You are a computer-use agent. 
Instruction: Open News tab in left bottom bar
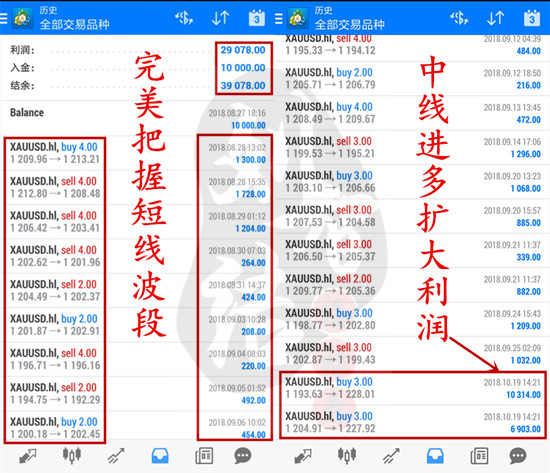pyautogui.click(x=204, y=456)
